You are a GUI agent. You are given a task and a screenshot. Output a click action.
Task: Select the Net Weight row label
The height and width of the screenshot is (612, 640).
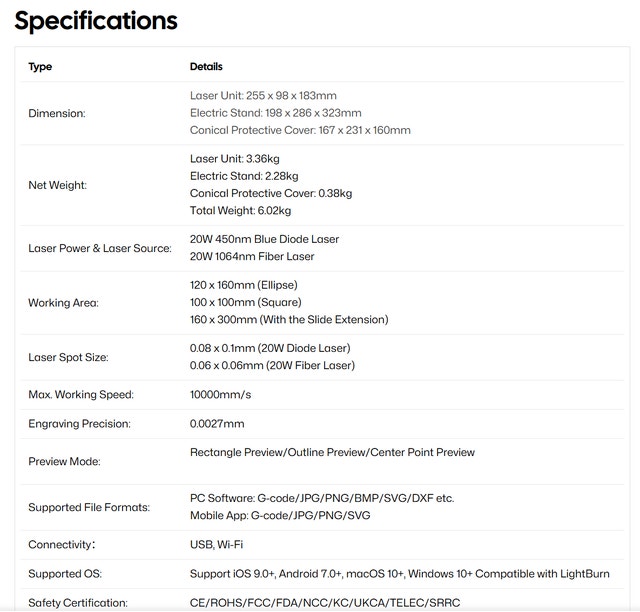58,185
